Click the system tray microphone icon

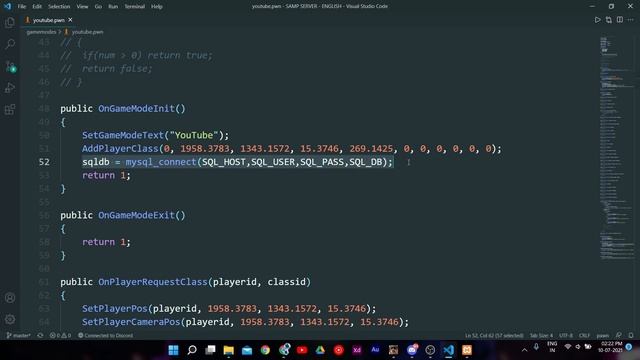pos(536,347)
